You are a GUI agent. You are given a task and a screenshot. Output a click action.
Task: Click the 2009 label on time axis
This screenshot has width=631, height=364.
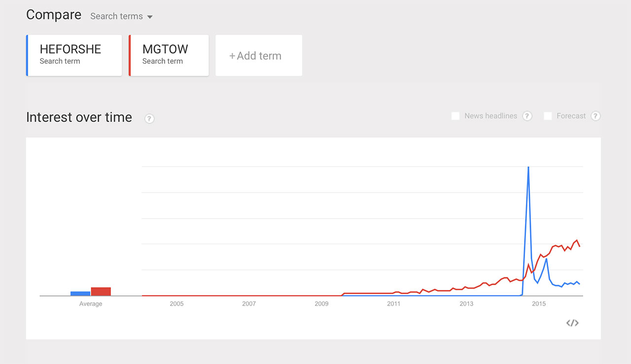321,304
